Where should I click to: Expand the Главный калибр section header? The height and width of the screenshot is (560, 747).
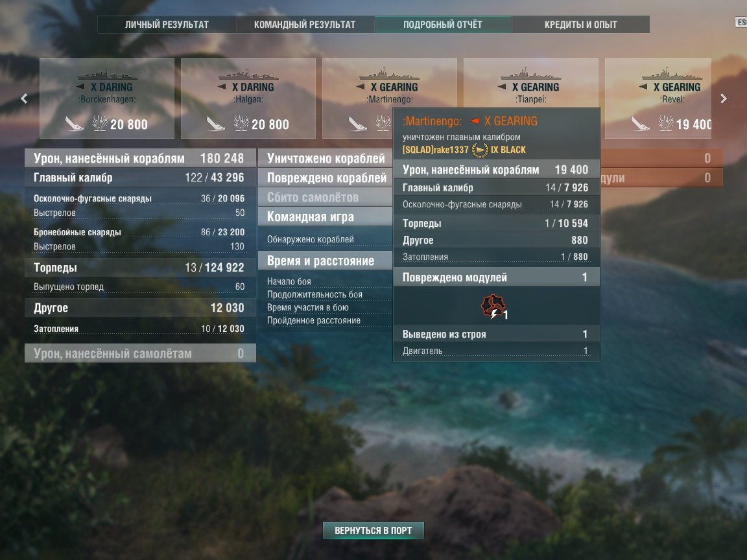point(140,178)
